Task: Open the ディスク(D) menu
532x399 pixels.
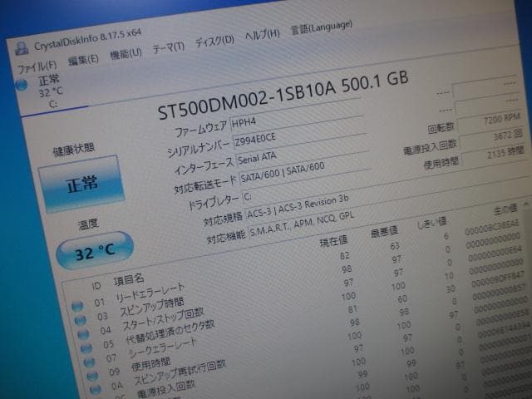Action: 214,41
